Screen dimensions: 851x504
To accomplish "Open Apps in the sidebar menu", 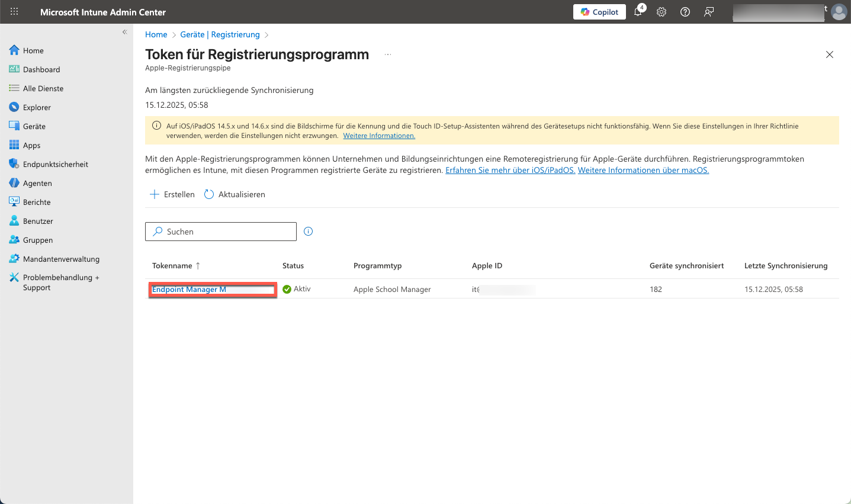I will 32,145.
